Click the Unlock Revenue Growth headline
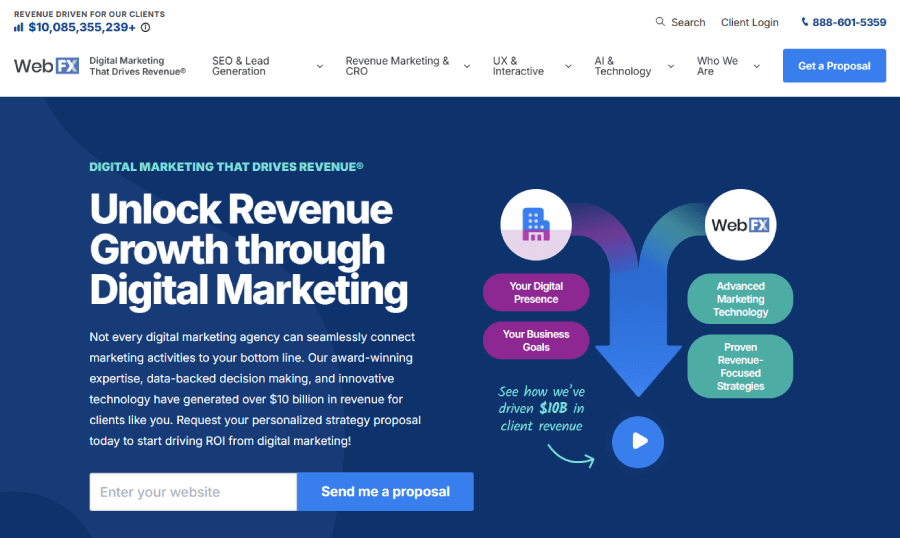Viewport: 900px width, 538px height. tap(249, 250)
